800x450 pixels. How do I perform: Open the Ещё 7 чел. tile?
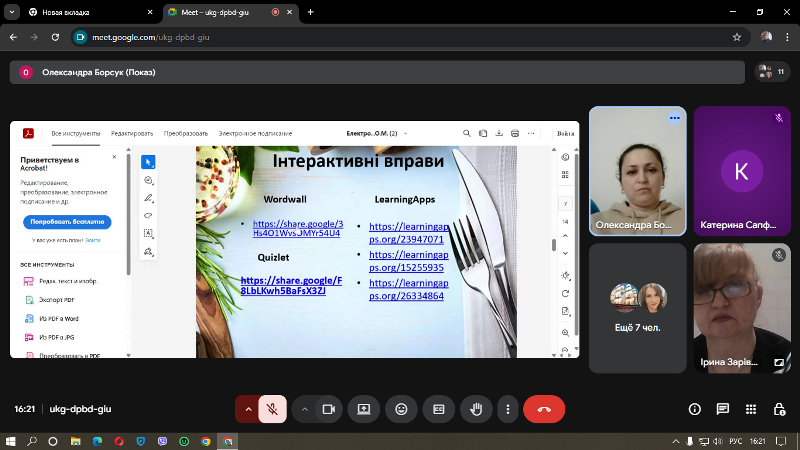point(638,308)
